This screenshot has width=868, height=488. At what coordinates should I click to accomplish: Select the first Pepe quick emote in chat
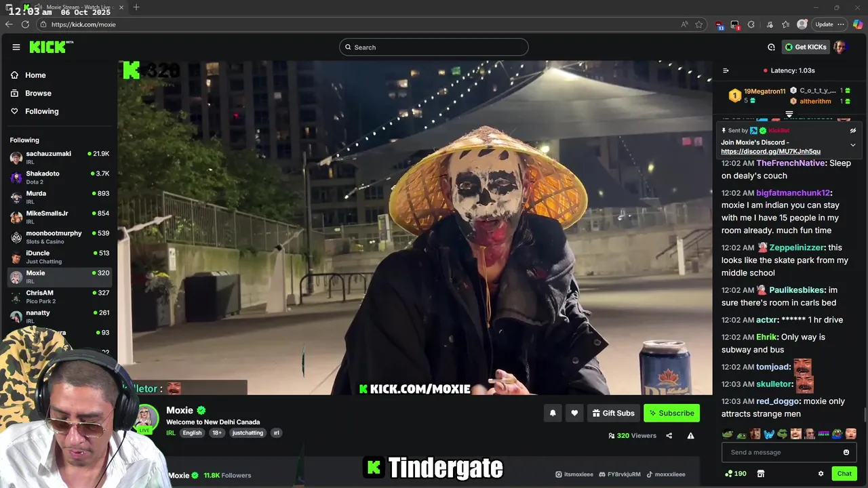coord(728,434)
